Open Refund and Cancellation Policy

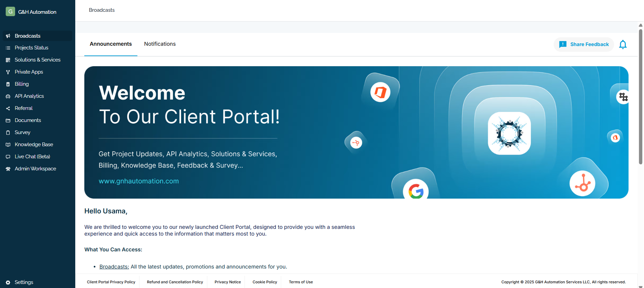[x=175, y=282]
